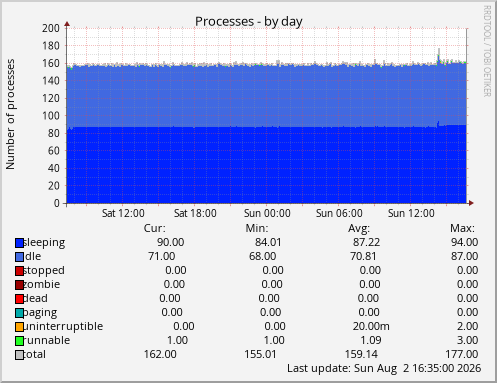497x383 pixels.
Task: Click the 'Sat 12:00' time axis label
Action: click(x=123, y=213)
